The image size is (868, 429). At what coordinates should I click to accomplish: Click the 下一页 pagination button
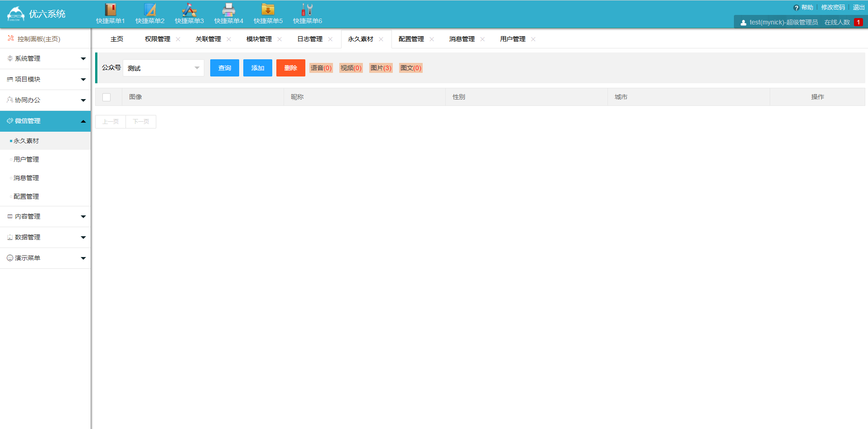click(x=141, y=122)
